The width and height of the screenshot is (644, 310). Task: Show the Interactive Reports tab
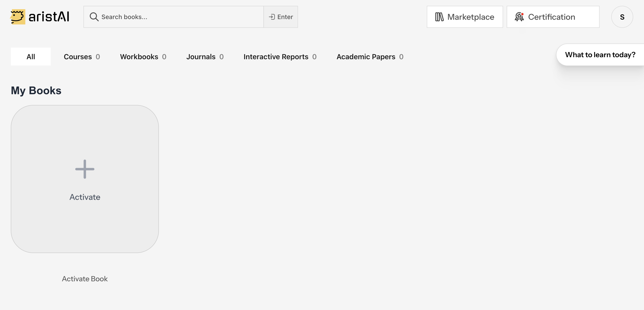pos(280,57)
